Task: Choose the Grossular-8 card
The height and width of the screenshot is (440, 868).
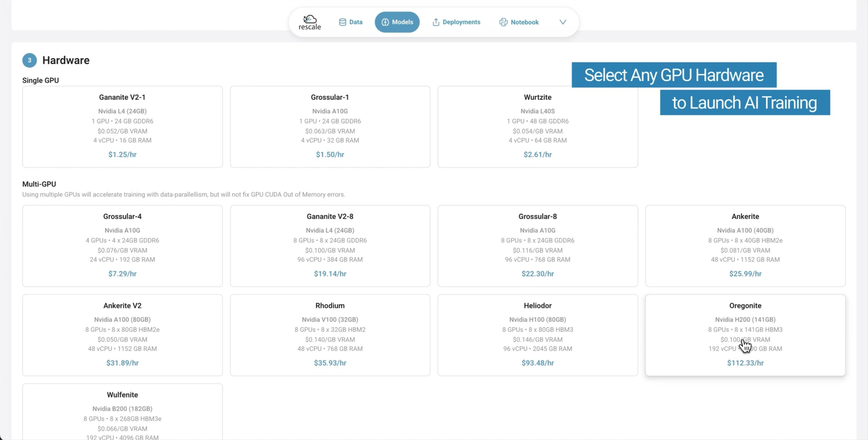Action: tap(538, 246)
